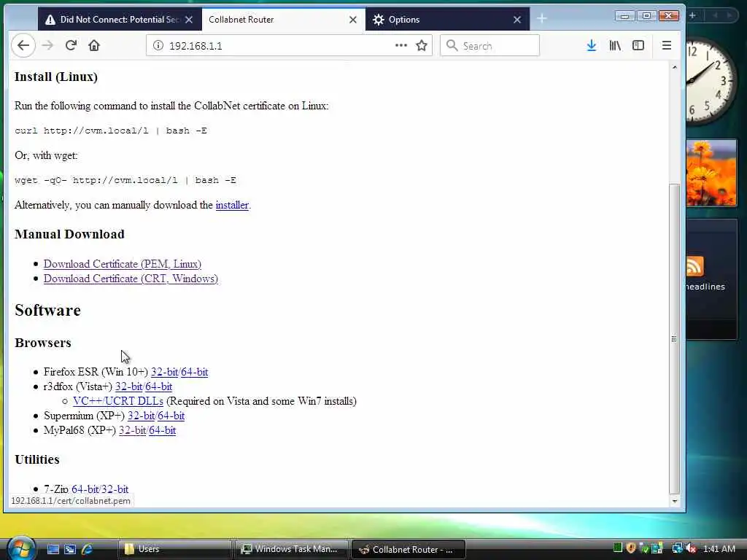The height and width of the screenshot is (560, 747).
Task: Open the RSS feed headlines gadget
Action: tap(711, 279)
